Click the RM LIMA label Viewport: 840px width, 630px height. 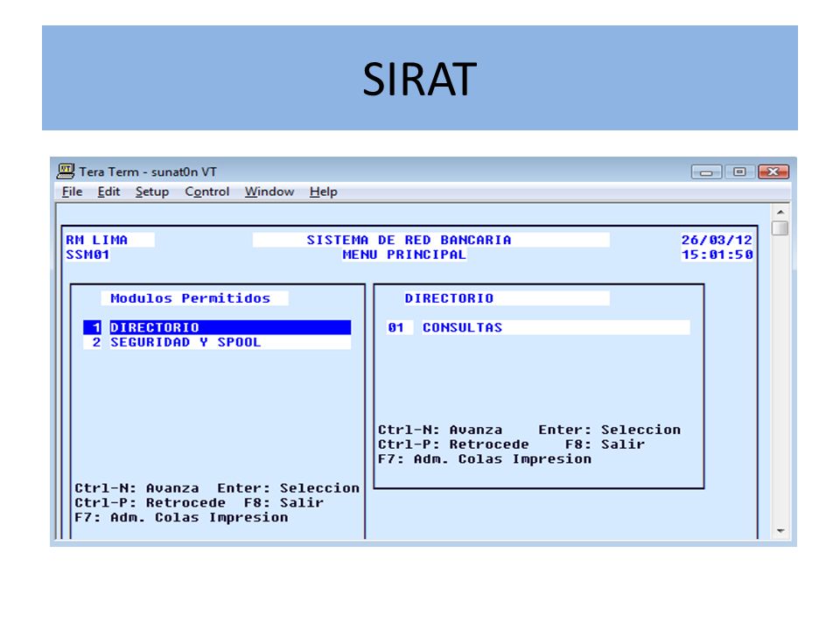96,240
